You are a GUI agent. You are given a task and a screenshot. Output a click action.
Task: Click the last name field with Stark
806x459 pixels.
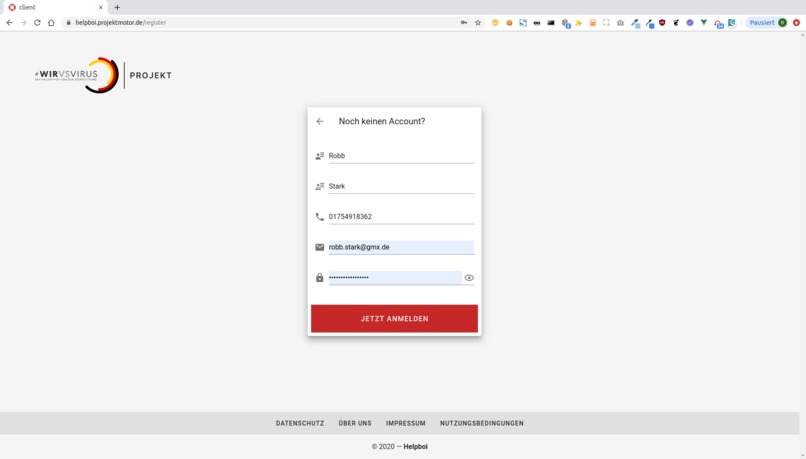[x=401, y=186]
